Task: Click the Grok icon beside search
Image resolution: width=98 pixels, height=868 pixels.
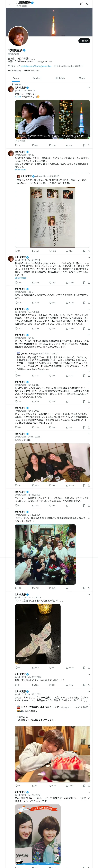Action: tap(81, 4)
